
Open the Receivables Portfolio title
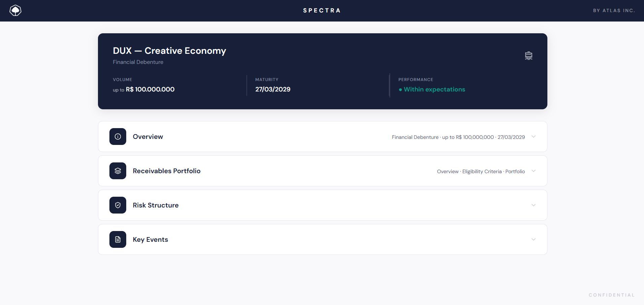pos(167,171)
